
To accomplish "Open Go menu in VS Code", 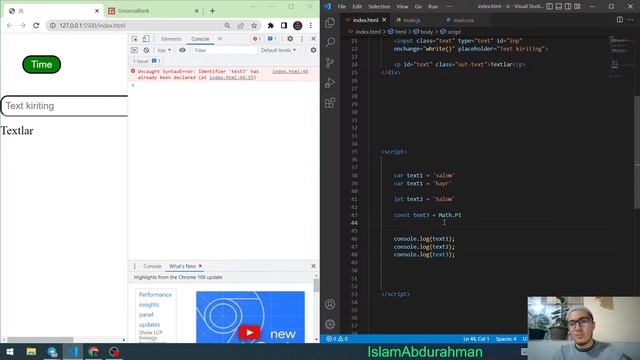I will click(418, 7).
